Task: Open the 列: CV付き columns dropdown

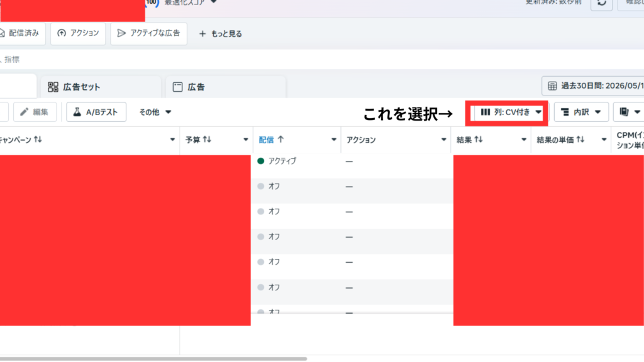Action: (x=511, y=112)
